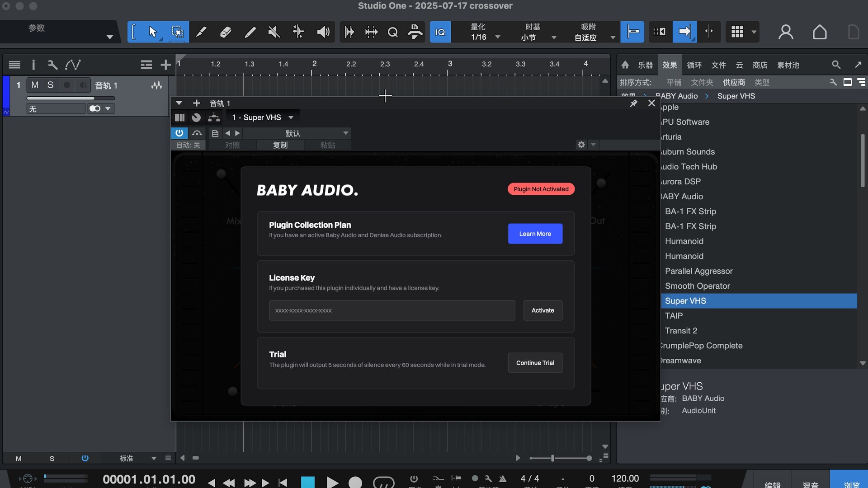Switch to the 效果 effects tab
This screenshot has width=868, height=488.
670,65
